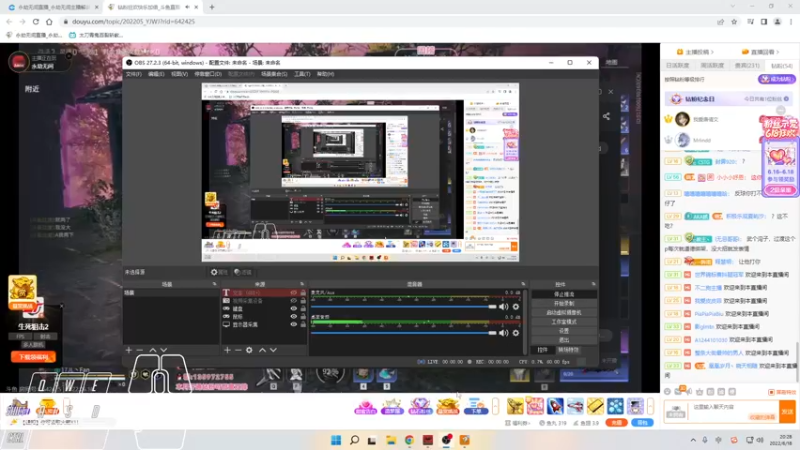Click the chat message input field on Douyu
This screenshot has height=450, width=800.
[734, 412]
